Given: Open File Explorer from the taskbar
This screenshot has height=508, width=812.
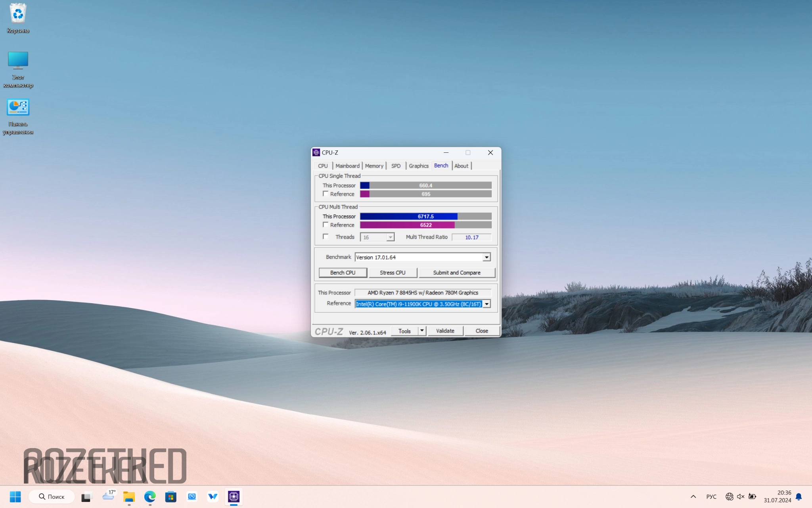Looking at the screenshot, I should (x=129, y=496).
